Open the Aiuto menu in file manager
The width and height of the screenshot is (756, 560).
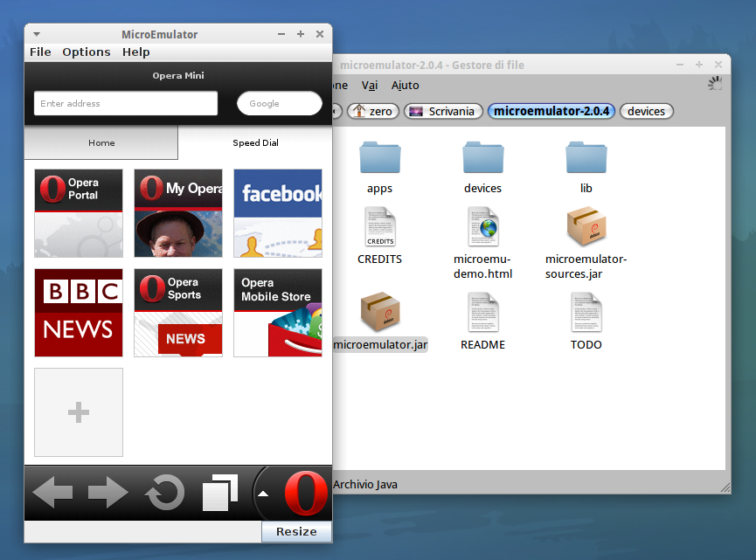405,86
